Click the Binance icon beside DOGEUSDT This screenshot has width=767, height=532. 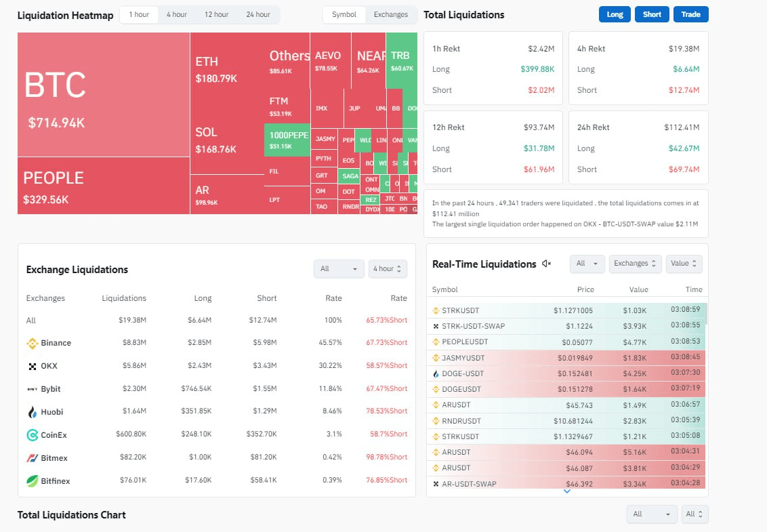(x=436, y=390)
